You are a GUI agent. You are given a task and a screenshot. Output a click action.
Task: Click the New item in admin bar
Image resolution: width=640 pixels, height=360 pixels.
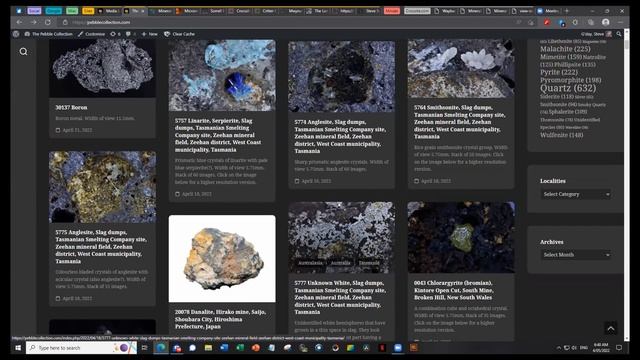(149, 34)
